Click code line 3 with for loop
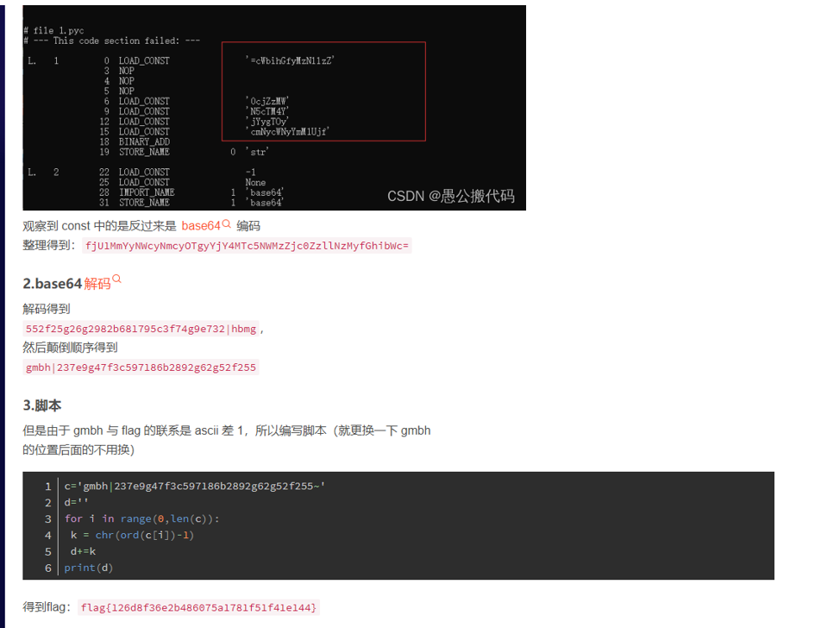 coord(142,518)
